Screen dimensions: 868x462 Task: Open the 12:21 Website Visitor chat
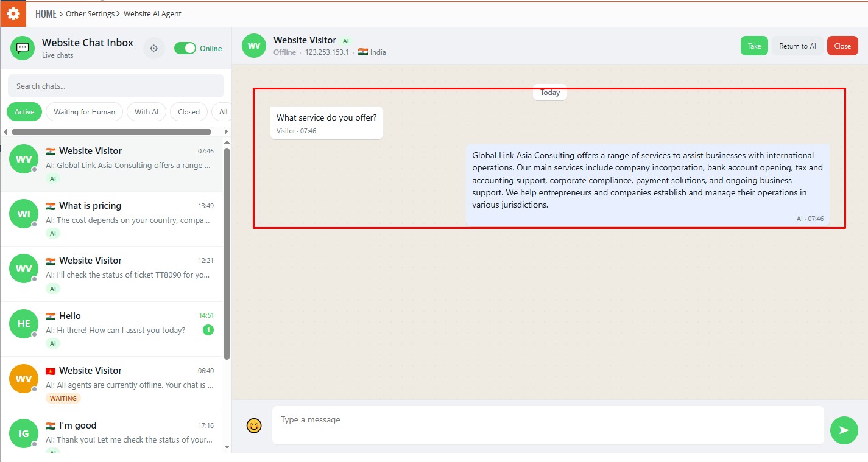click(x=112, y=274)
